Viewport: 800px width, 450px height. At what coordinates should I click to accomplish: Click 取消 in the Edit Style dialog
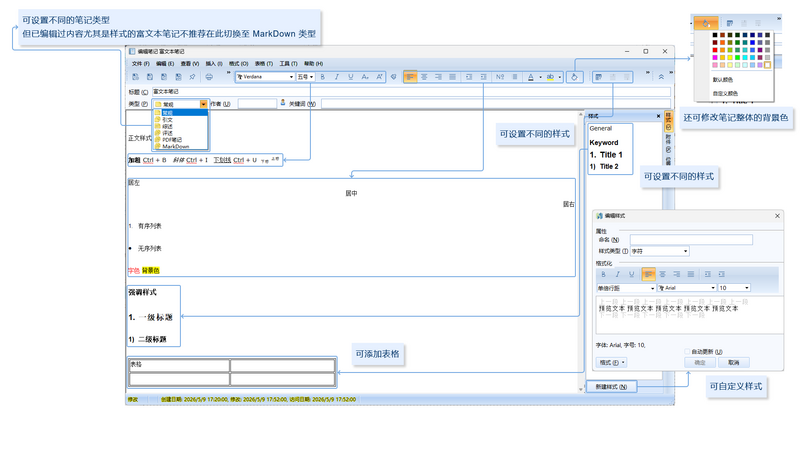[733, 362]
